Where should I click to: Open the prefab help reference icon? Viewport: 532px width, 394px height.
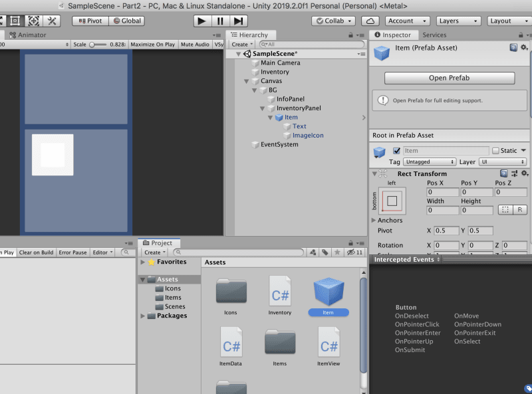point(513,47)
